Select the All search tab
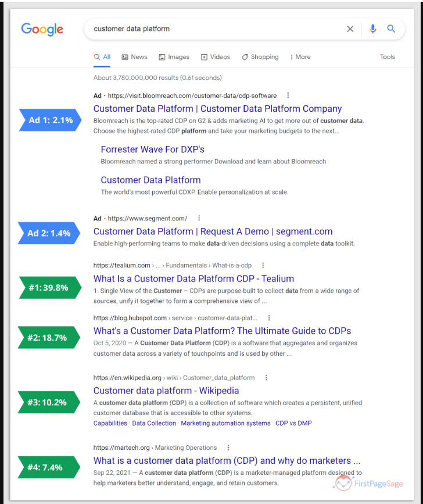423x504 pixels. click(102, 57)
